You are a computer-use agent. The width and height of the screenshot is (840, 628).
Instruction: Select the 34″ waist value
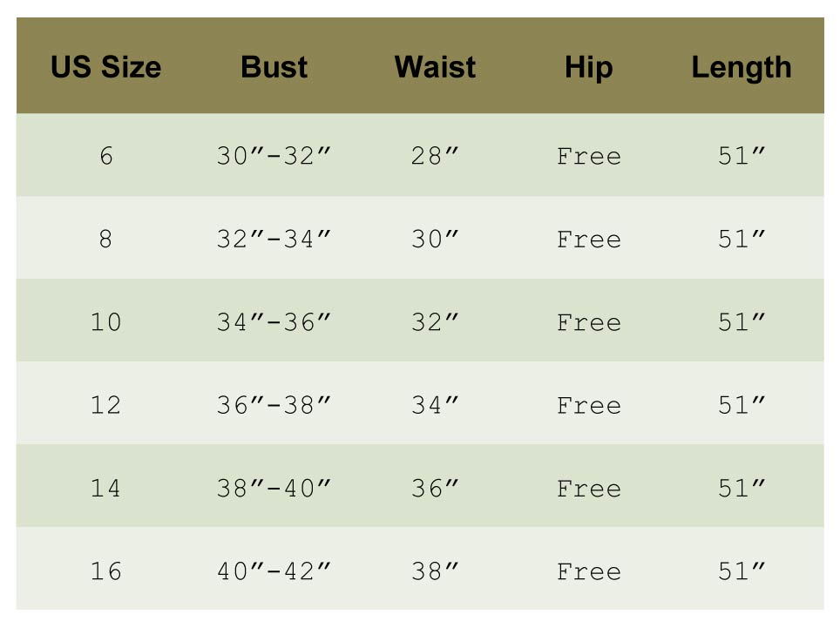click(435, 405)
